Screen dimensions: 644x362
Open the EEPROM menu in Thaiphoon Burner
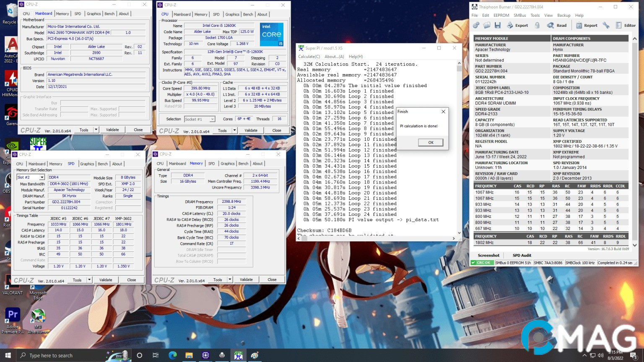coord(501,16)
